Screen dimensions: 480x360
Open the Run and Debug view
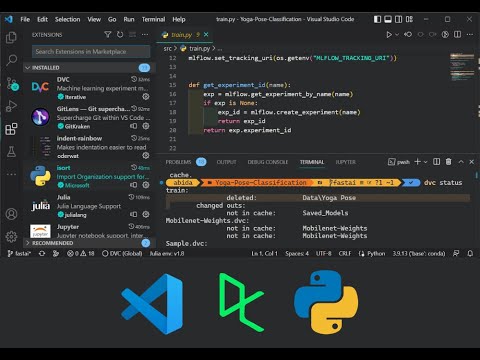(x=11, y=106)
